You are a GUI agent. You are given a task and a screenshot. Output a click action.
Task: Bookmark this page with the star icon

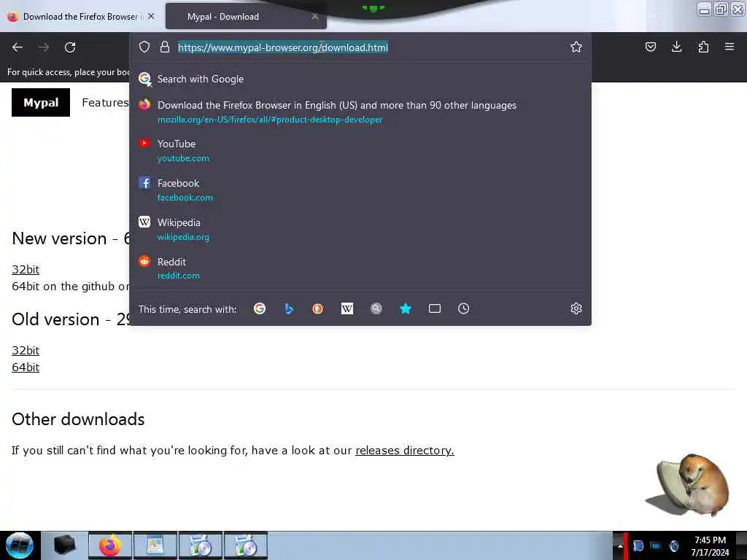(x=576, y=47)
